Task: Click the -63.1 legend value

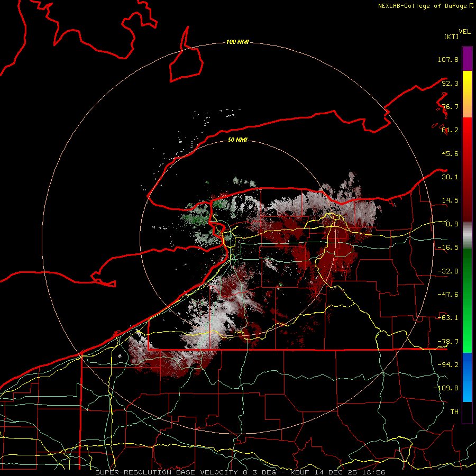Action: [448, 318]
